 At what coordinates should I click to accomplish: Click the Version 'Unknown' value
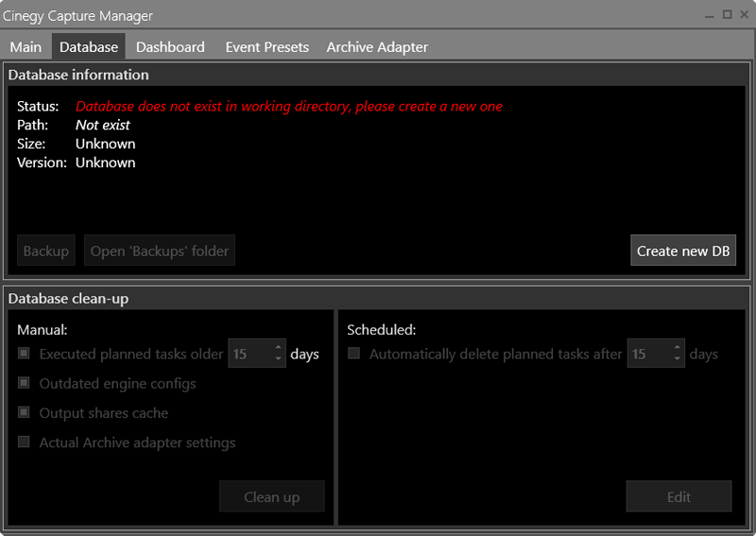pyautogui.click(x=106, y=163)
